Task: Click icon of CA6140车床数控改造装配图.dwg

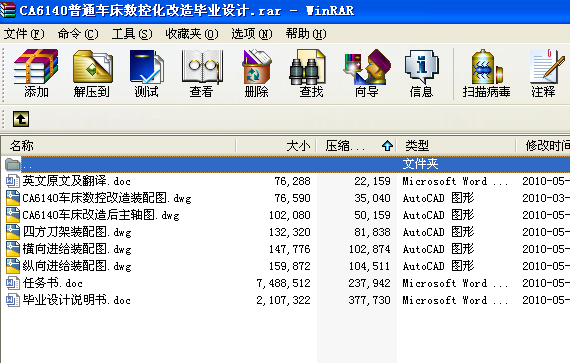Action: [13, 198]
